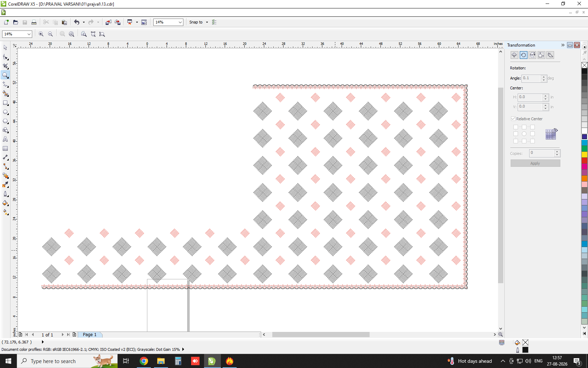The width and height of the screenshot is (588, 368).
Task: Select the Pick tool
Action: (x=5, y=48)
